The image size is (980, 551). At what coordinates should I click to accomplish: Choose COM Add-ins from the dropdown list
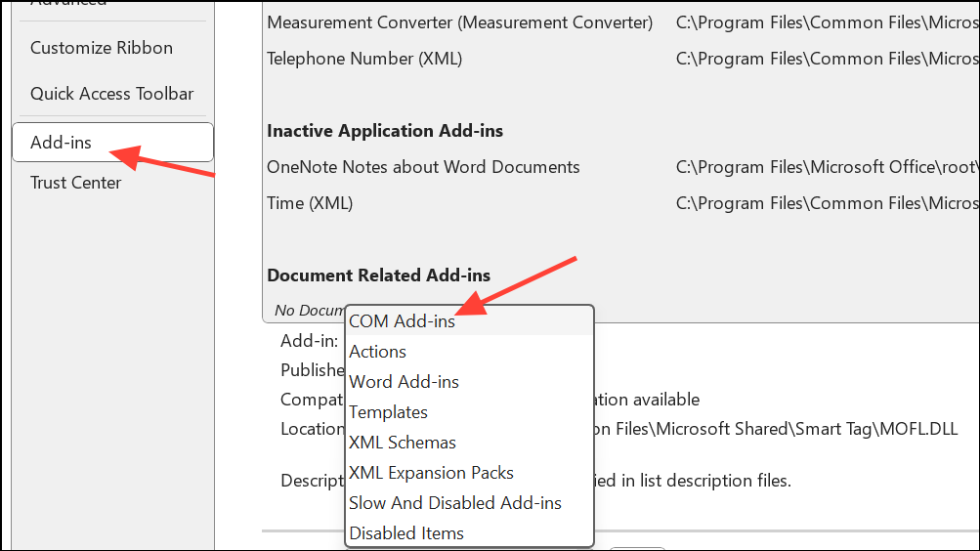pos(402,321)
